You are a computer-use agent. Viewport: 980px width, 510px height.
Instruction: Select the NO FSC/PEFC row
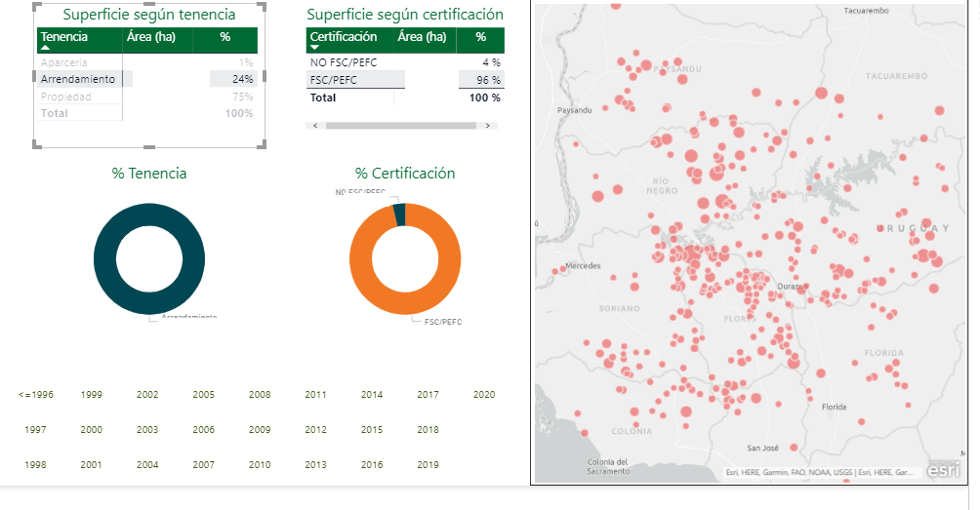(x=405, y=62)
